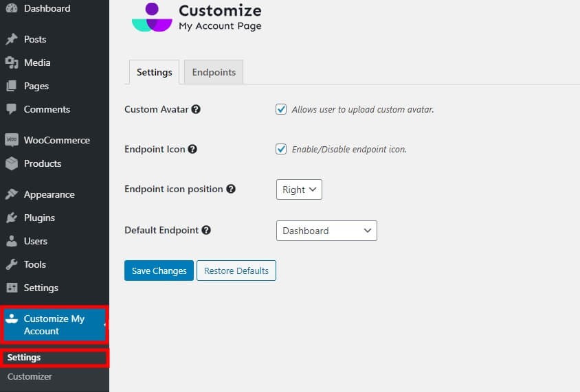Expand the Default Endpoint dropdown
The height and width of the screenshot is (392, 580).
click(x=326, y=231)
